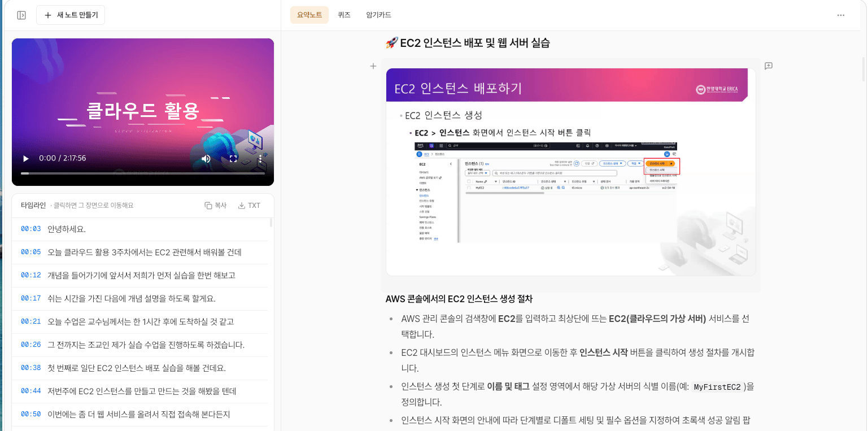Jump to timestamp 00:12

31,275
